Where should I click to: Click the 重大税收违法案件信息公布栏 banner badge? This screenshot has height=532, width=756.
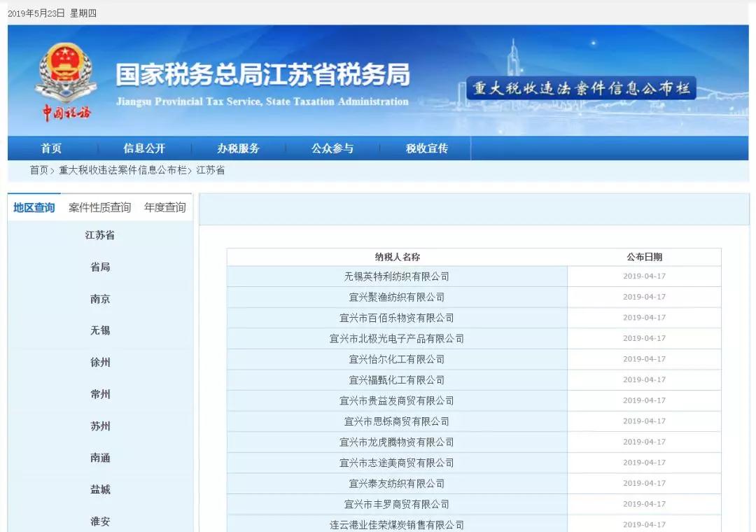581,88
